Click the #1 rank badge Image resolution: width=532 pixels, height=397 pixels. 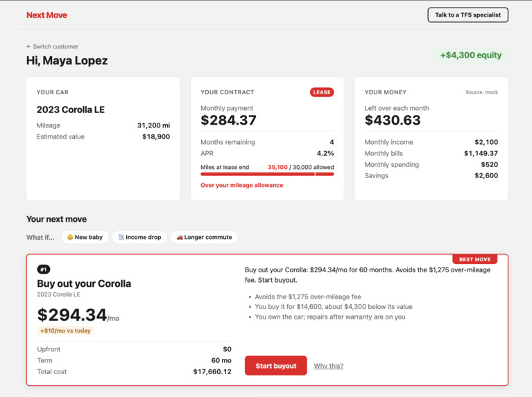pyautogui.click(x=44, y=270)
